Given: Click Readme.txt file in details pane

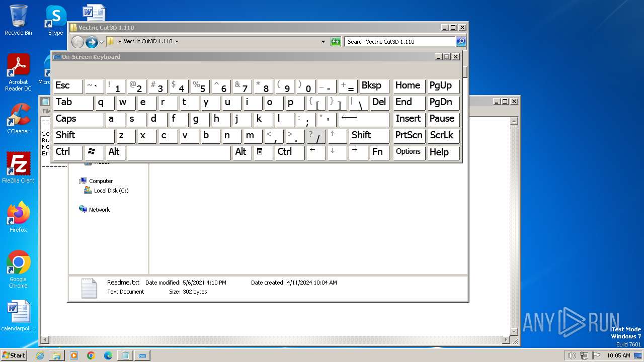Looking at the screenshot, I should [123, 283].
